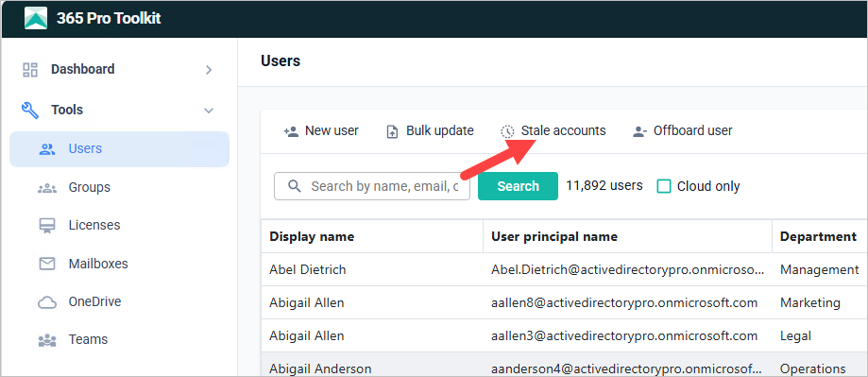The width and height of the screenshot is (868, 377).
Task: Click aallen8@activedirectorypro.onmicrosoft.com cell
Action: click(628, 302)
